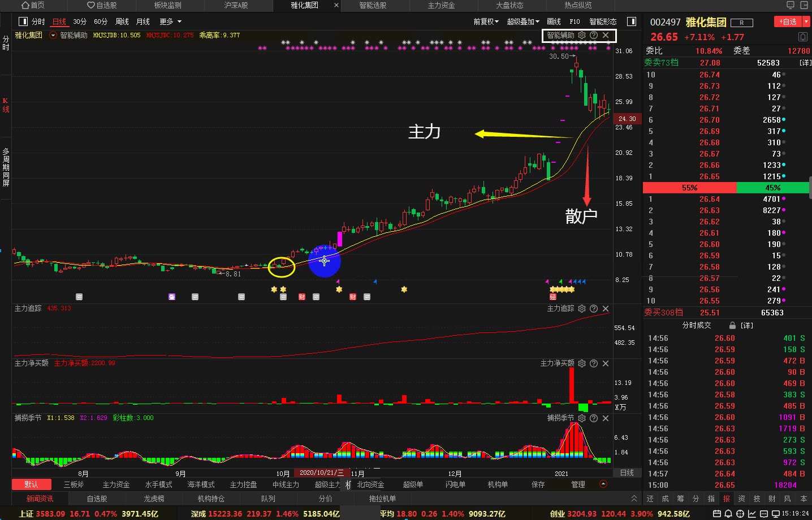The image size is (812, 520).
Task: Select 分时 chart period
Action: pos(38,21)
